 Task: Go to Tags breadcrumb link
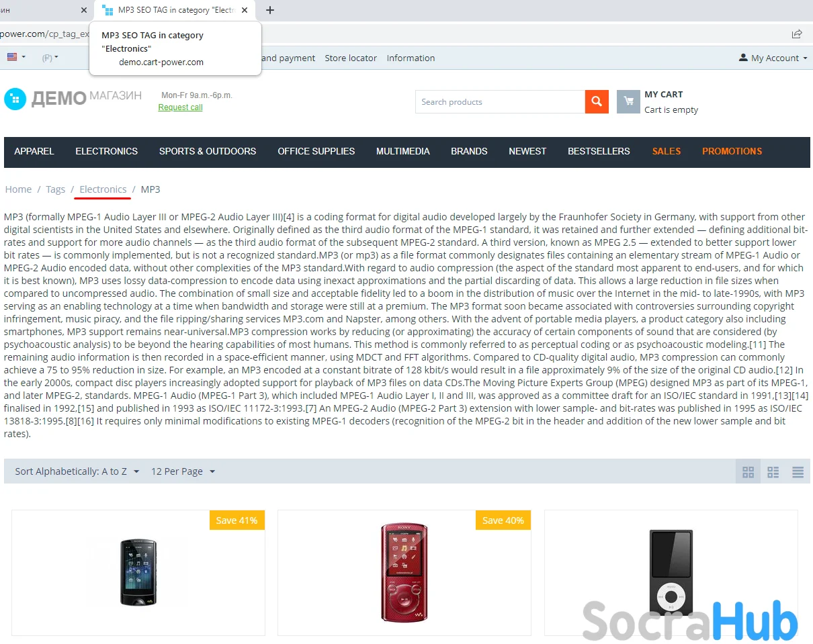(55, 189)
